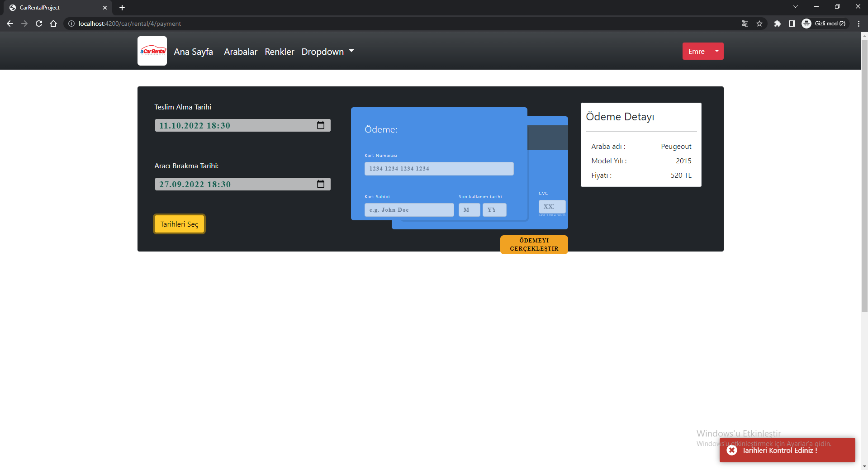This screenshot has height=470, width=868.
Task: Click the browser home icon
Action: click(53, 24)
